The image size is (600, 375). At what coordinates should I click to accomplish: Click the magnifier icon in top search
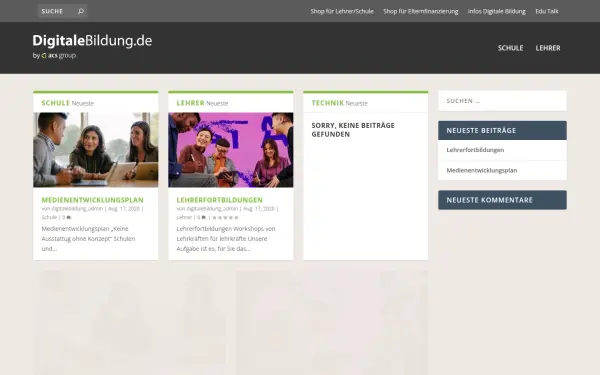tap(81, 11)
